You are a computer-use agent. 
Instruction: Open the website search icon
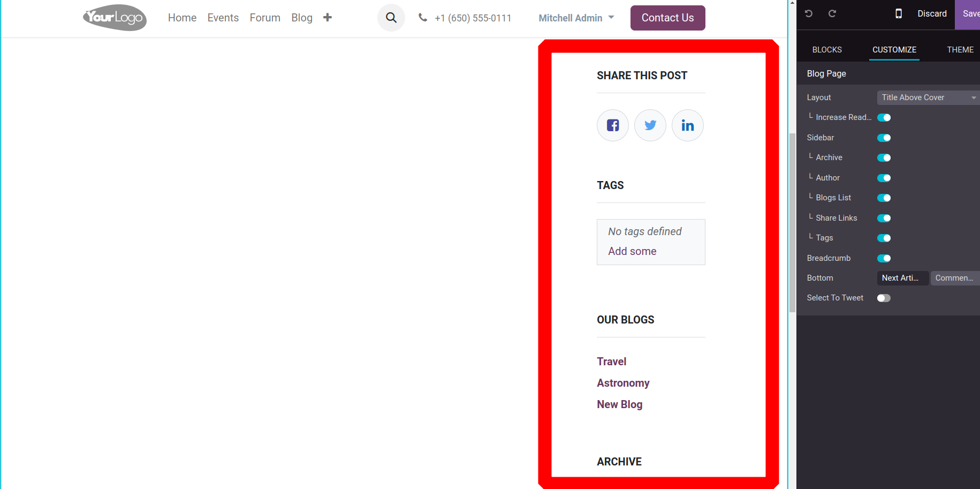391,18
